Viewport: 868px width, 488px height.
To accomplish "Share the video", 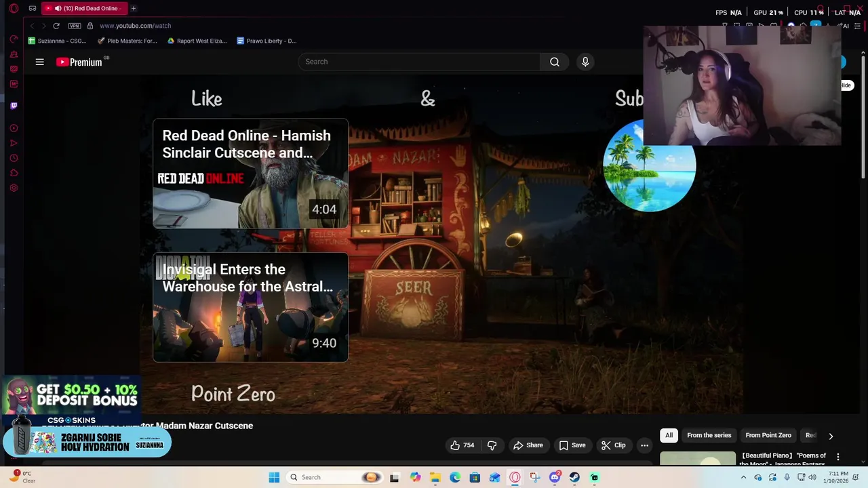I will coord(528,445).
